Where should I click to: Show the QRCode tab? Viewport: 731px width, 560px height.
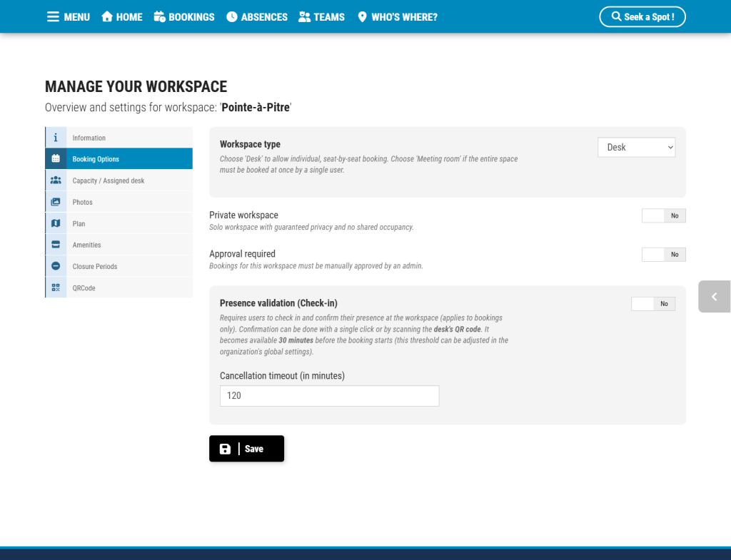119,287
